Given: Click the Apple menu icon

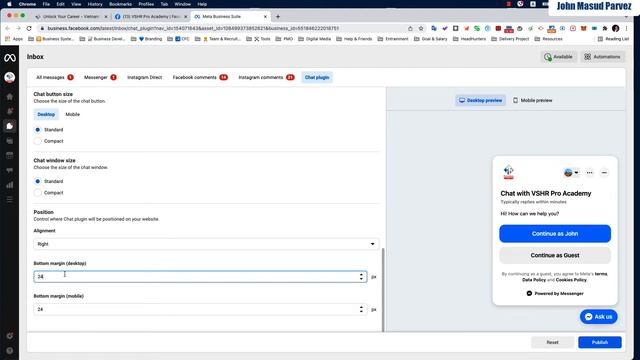Looking at the screenshot, I should [9, 4].
